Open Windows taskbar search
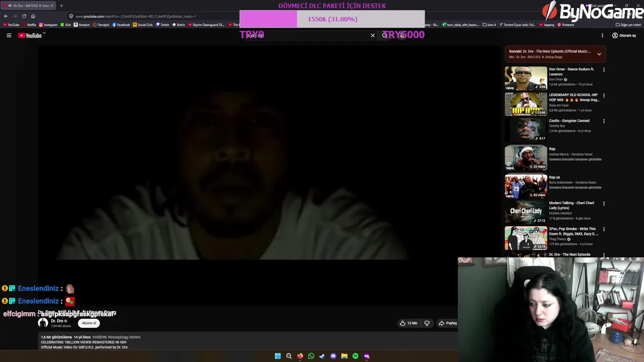The height and width of the screenshot is (362, 644). tap(289, 356)
